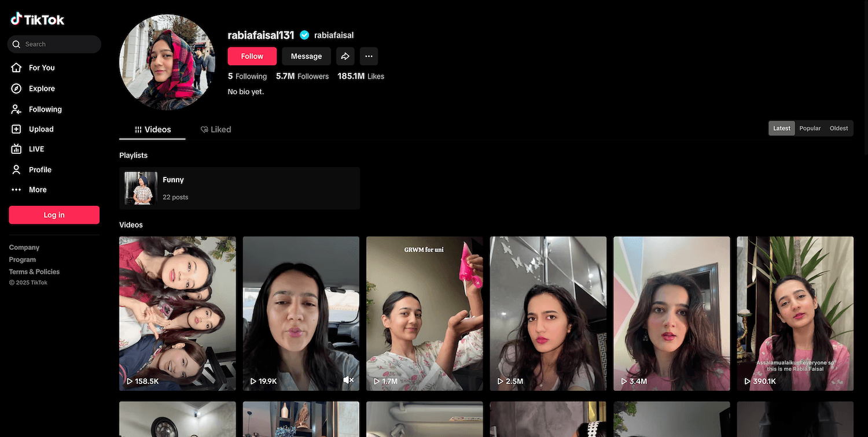Open the three-dot options on profile
Viewport: 868px width, 437px height.
point(369,56)
